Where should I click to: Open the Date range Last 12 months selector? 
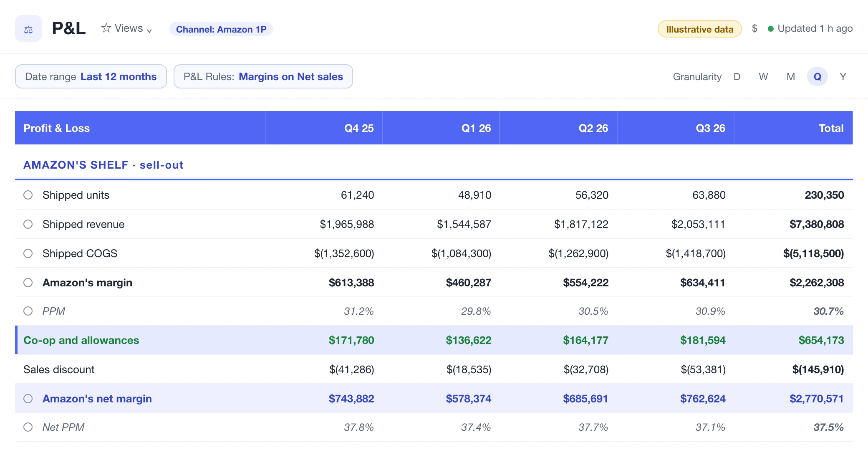[91, 76]
